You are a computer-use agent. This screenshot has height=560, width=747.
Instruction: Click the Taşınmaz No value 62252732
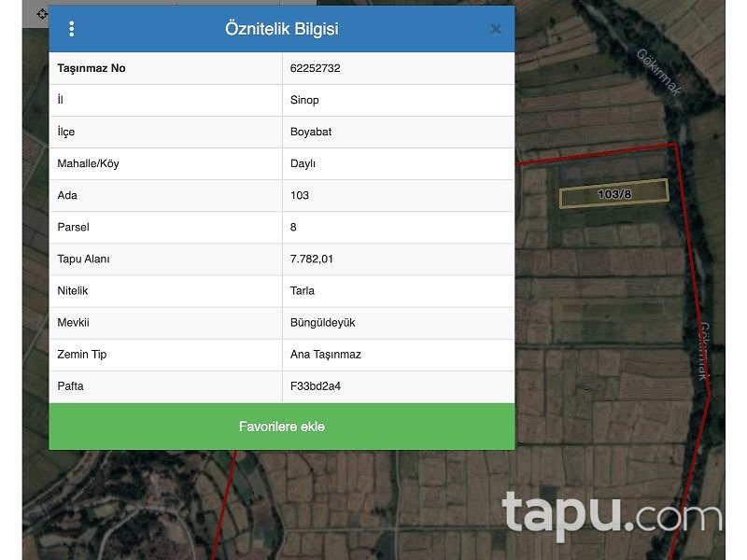click(x=316, y=68)
